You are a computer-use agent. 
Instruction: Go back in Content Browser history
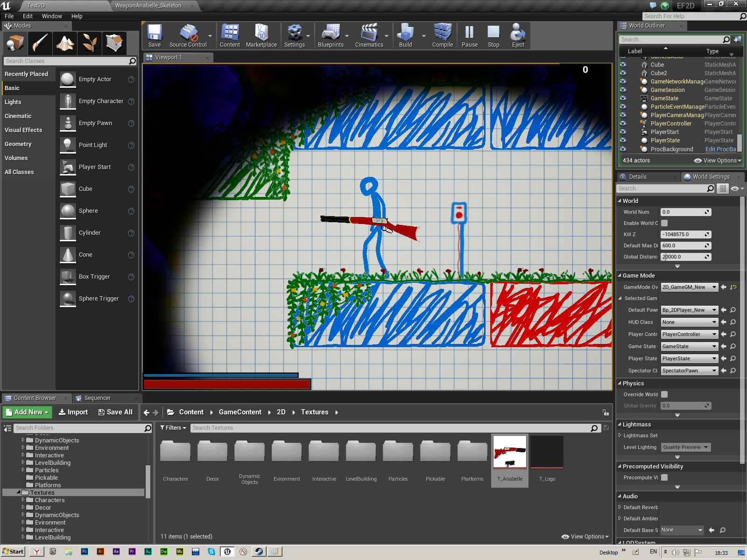pyautogui.click(x=147, y=413)
